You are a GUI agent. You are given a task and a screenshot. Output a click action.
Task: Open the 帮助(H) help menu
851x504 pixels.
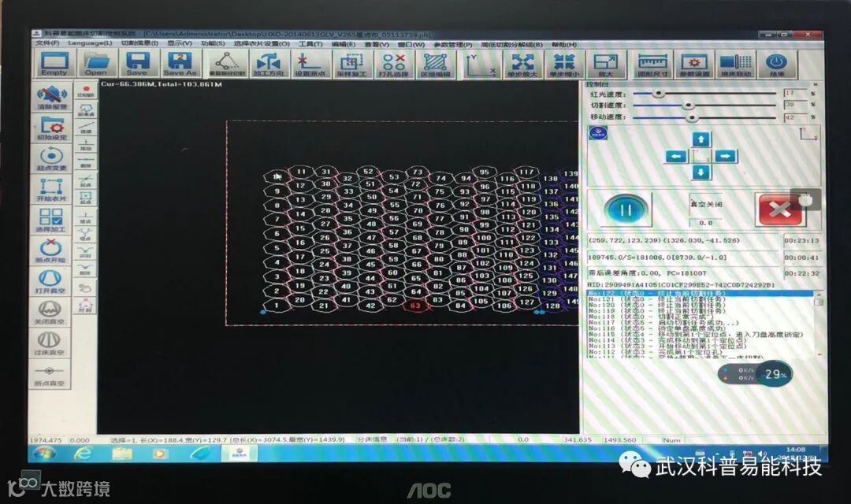point(564,44)
